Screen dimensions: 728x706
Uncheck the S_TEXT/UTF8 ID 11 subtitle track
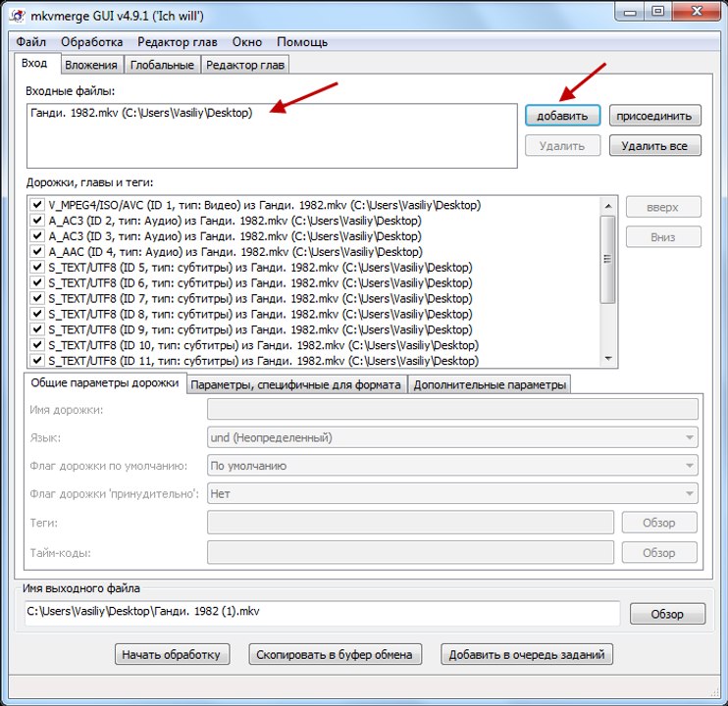click(x=37, y=361)
